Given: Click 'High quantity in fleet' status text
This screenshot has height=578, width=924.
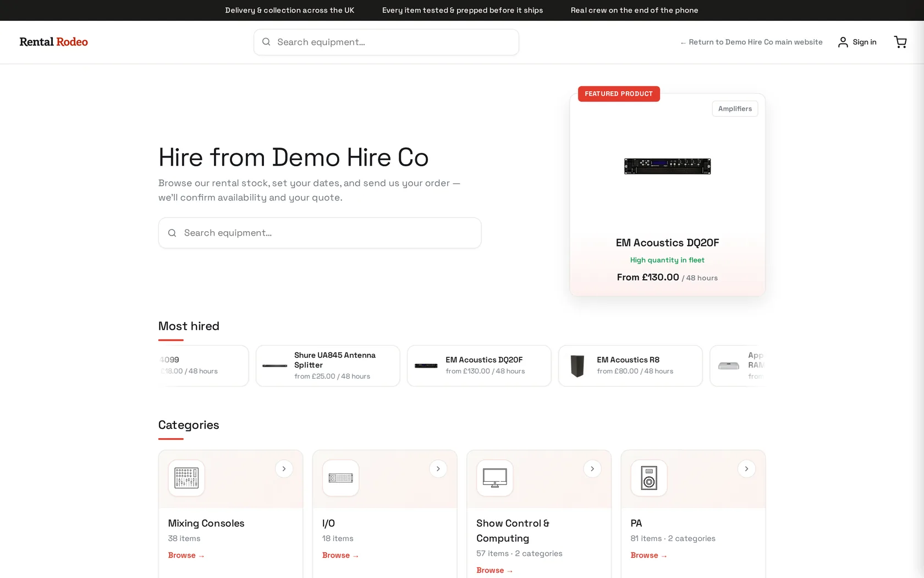Looking at the screenshot, I should (x=667, y=260).
